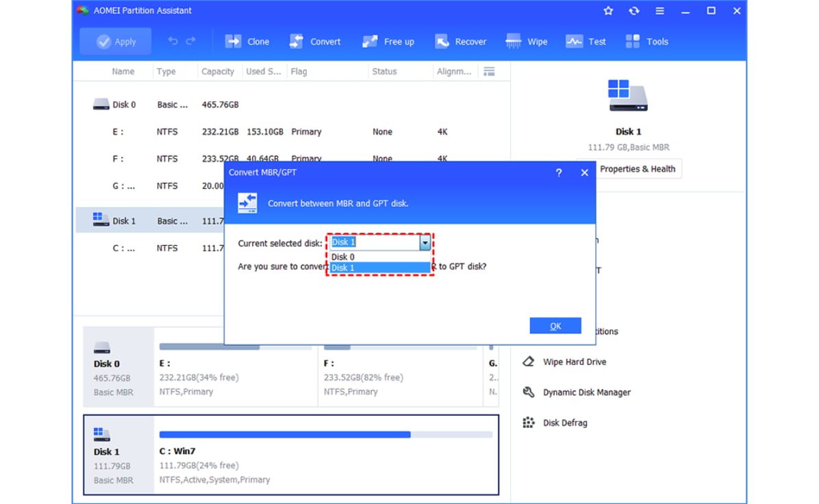Select the E: partition row
Screen dimensions: 819x504
point(292,131)
